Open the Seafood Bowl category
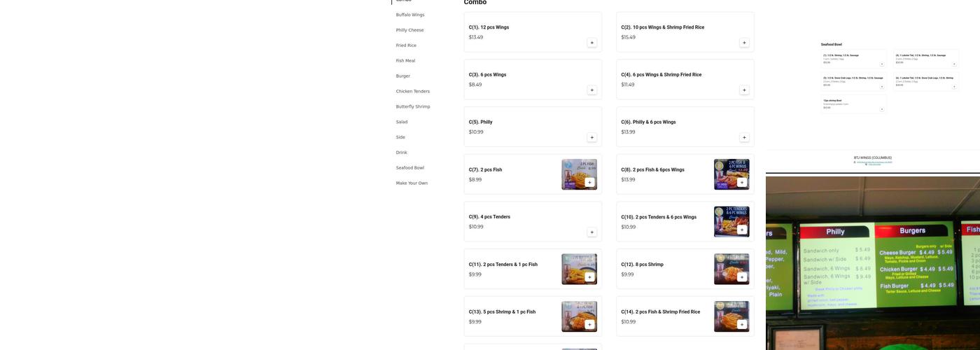Viewport: 980px width, 350px height. (x=409, y=168)
